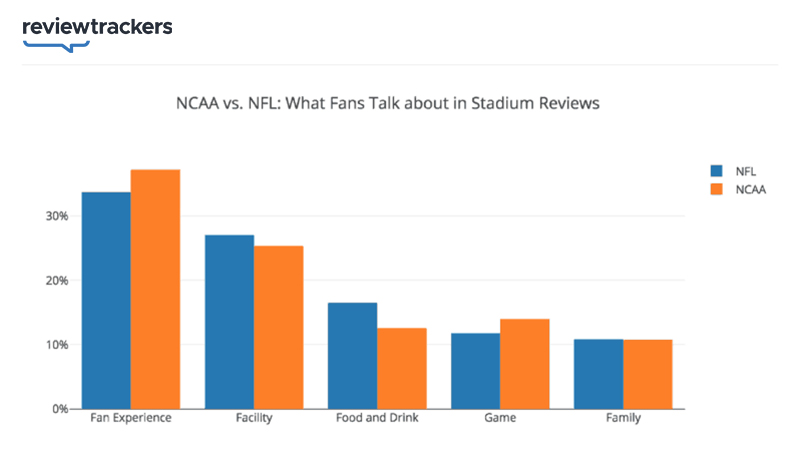Screen dimensions: 800x457
Task: Select the NCAA Fan Experience bar
Action: [x=155, y=289]
